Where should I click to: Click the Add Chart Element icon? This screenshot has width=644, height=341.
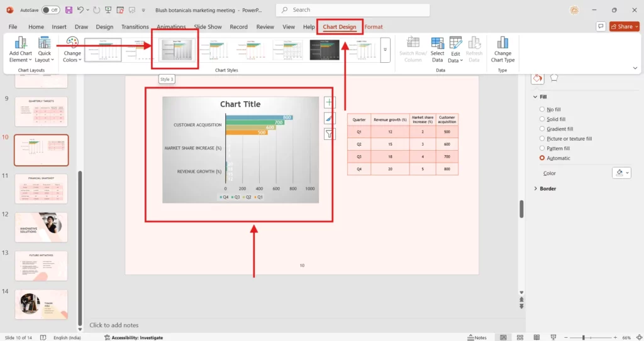point(21,43)
